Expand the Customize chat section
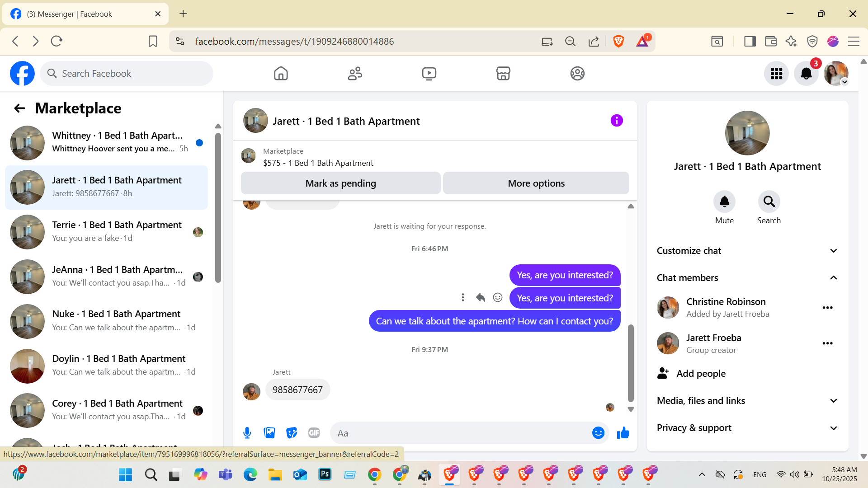 [x=747, y=251]
